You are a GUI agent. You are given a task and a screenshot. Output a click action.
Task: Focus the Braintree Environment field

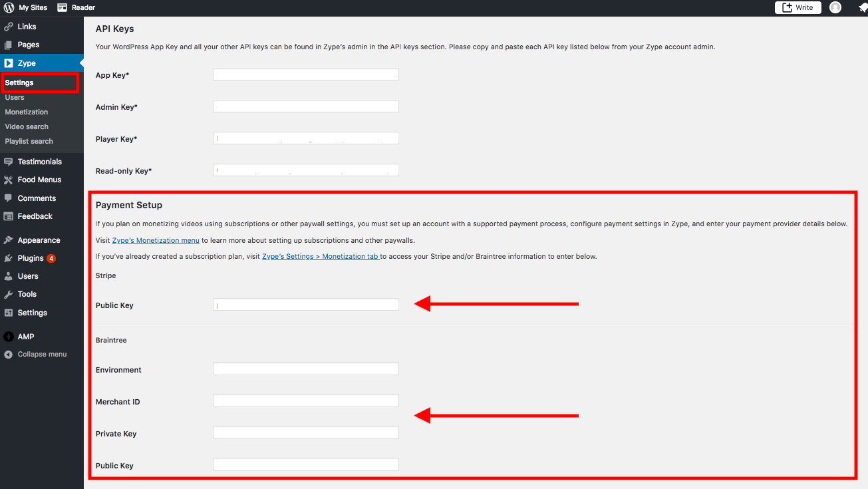(306, 369)
